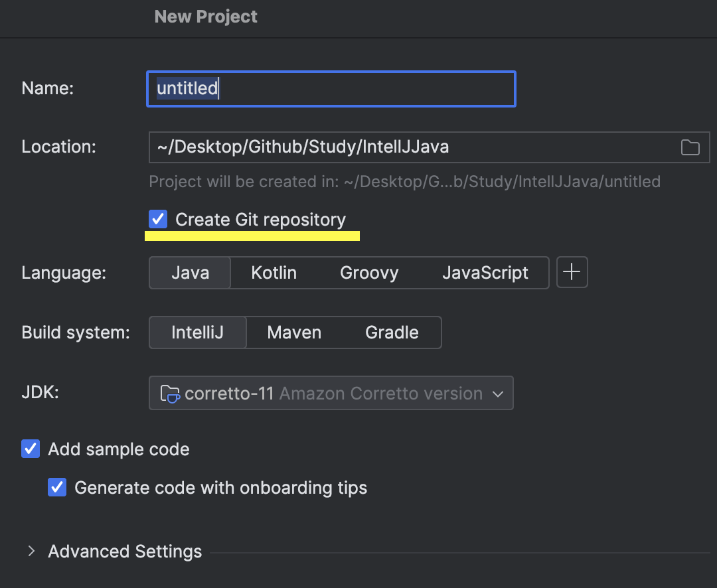
Task: Click the browse folder icon in Location
Action: pyautogui.click(x=690, y=147)
